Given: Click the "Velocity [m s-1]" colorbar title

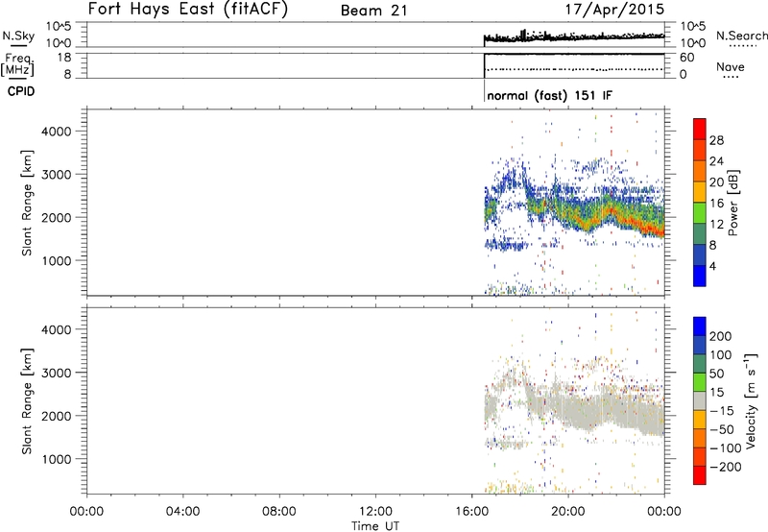Looking at the screenshot, I should 751,400.
